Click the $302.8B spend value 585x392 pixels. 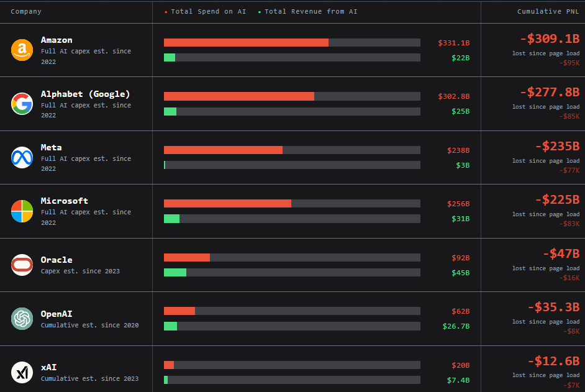454,96
